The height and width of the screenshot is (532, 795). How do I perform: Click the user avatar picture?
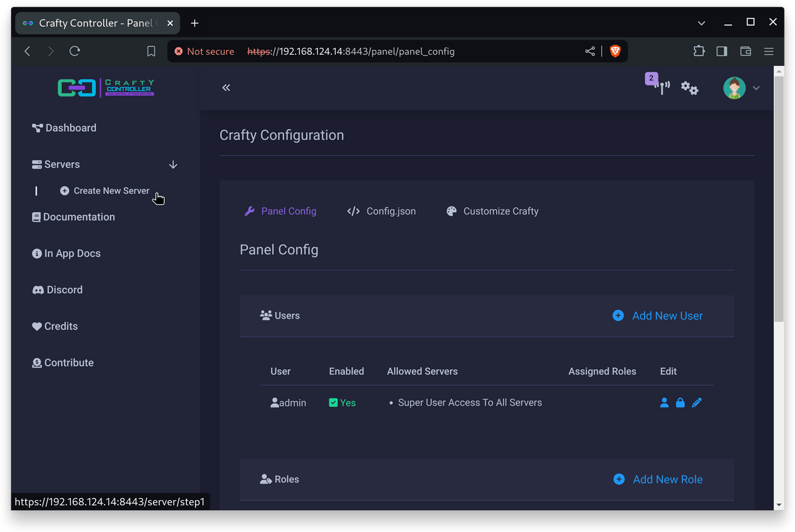[734, 88]
